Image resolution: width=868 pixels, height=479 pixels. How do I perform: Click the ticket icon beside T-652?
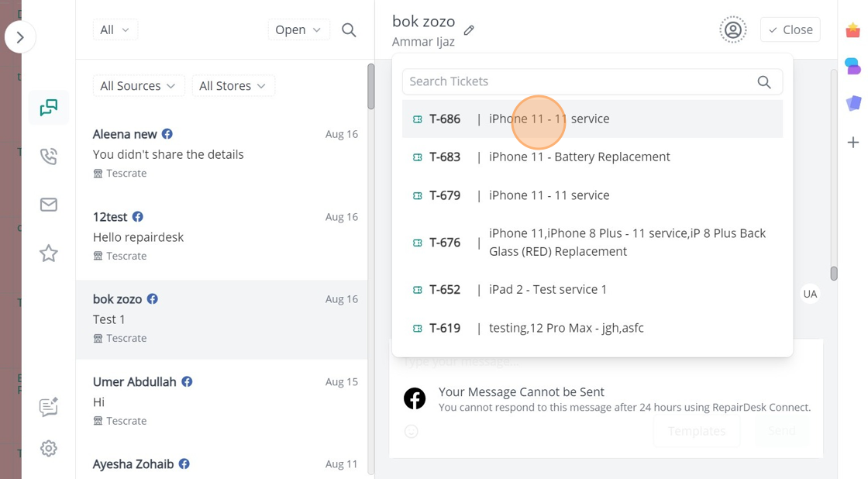pyautogui.click(x=418, y=290)
